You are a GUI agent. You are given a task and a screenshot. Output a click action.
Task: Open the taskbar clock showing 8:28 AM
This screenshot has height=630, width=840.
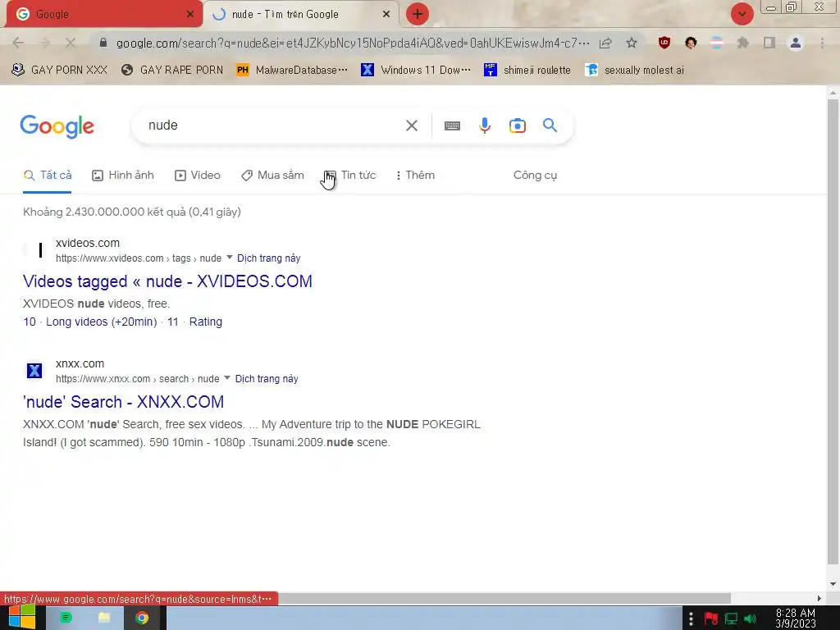point(796,619)
